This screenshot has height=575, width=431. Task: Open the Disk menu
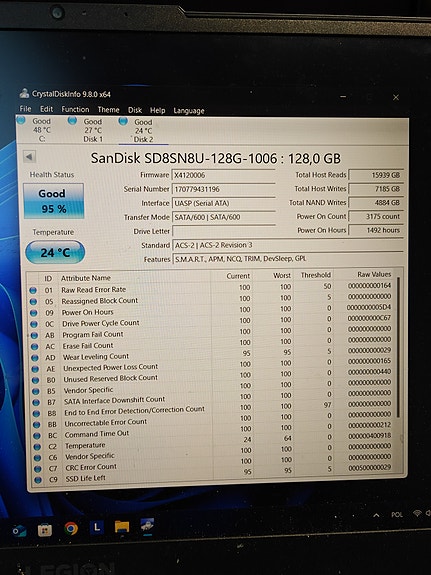click(135, 110)
